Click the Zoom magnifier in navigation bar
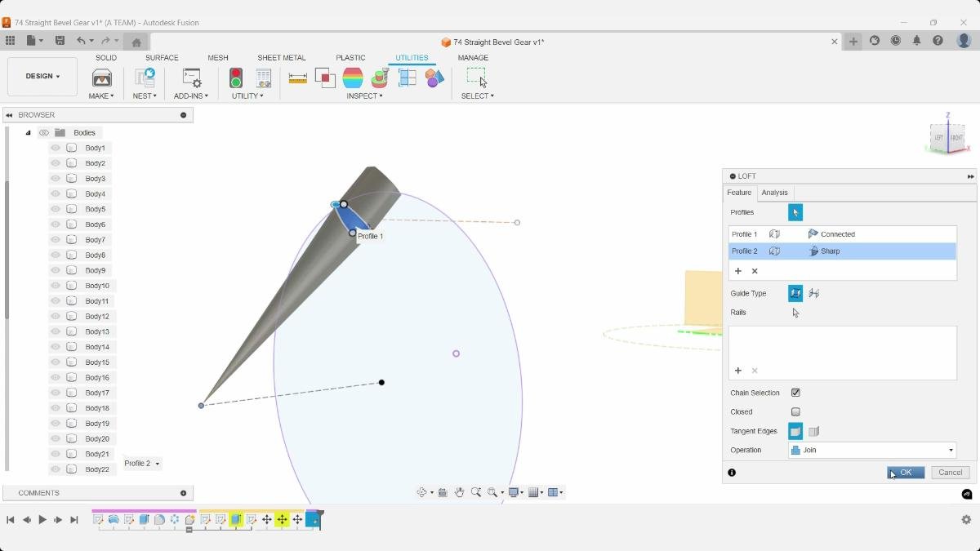Image resolution: width=980 pixels, height=551 pixels. [x=476, y=492]
